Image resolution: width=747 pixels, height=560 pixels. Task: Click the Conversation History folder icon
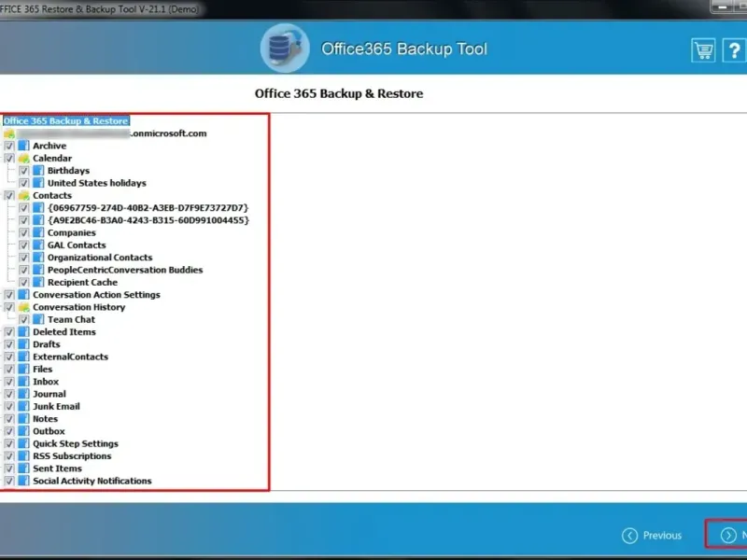tap(24, 307)
